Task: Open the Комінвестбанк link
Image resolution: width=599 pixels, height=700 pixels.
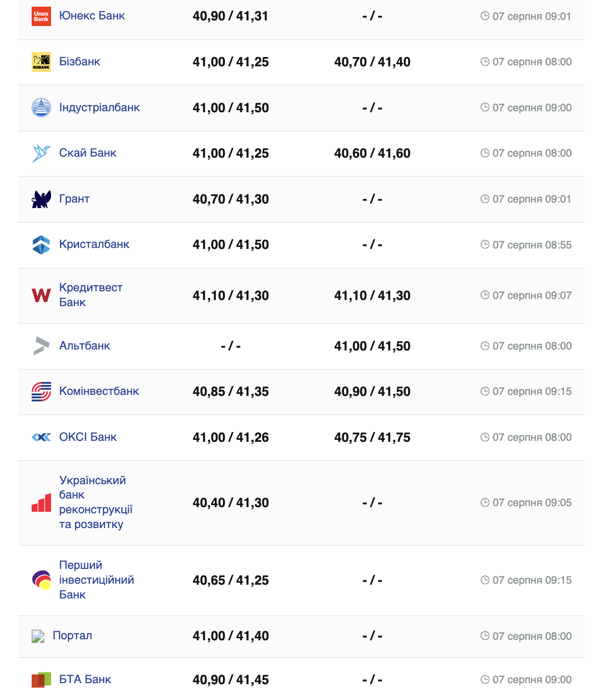Action: pos(99,391)
